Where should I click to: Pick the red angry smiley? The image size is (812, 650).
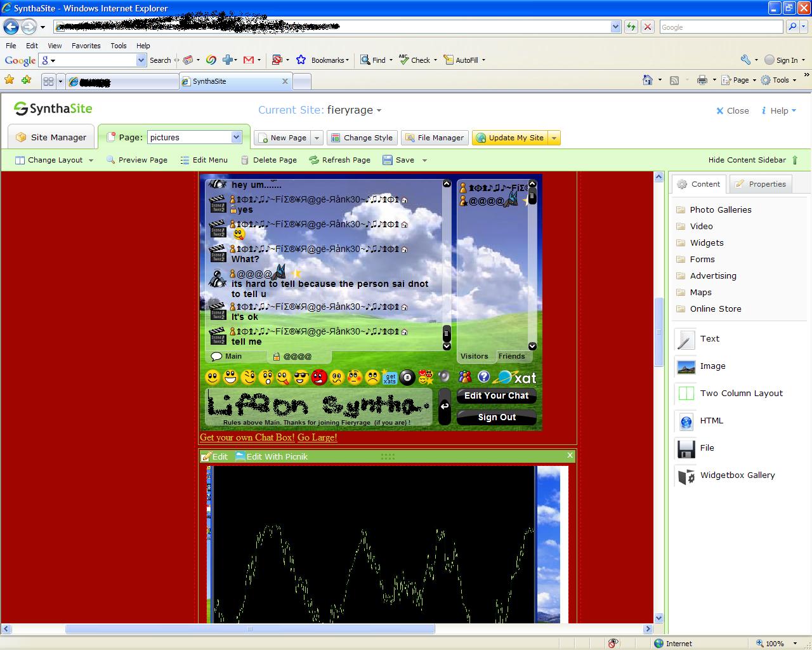pyautogui.click(x=319, y=378)
